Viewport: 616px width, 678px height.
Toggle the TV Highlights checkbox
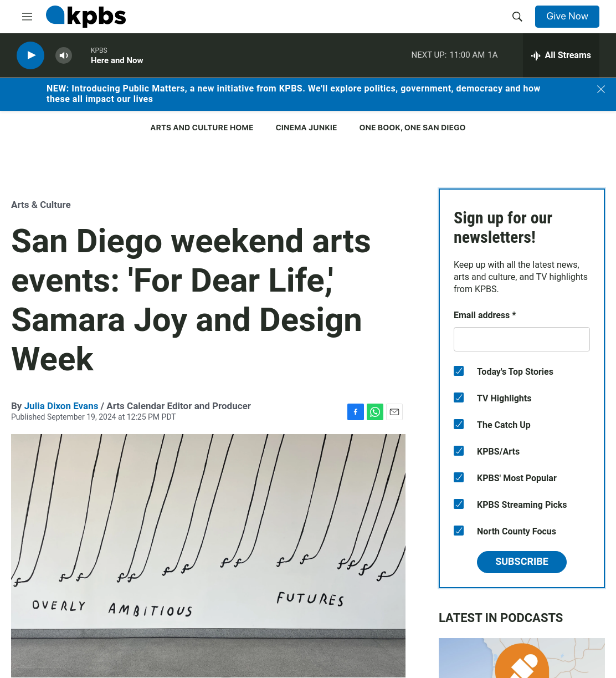(459, 397)
